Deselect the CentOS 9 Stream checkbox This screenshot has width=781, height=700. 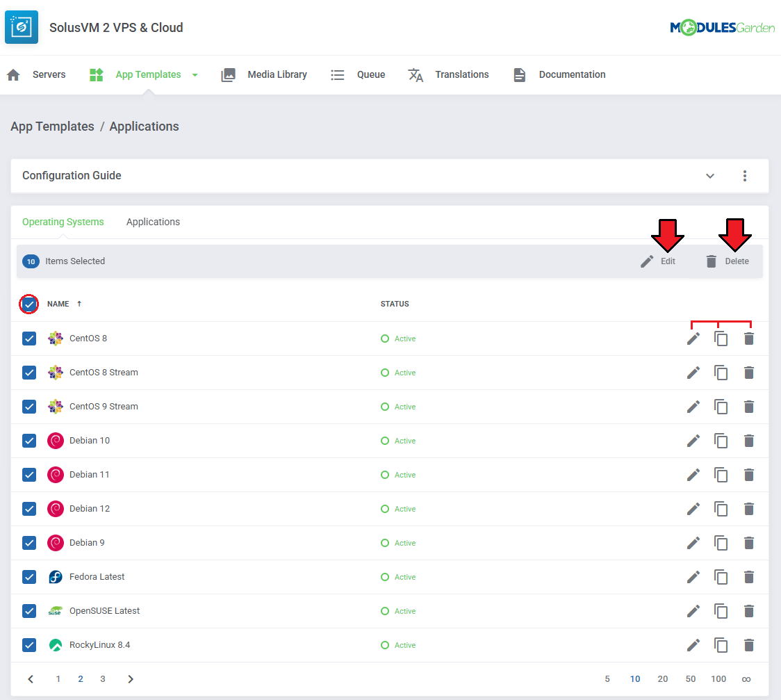click(29, 407)
